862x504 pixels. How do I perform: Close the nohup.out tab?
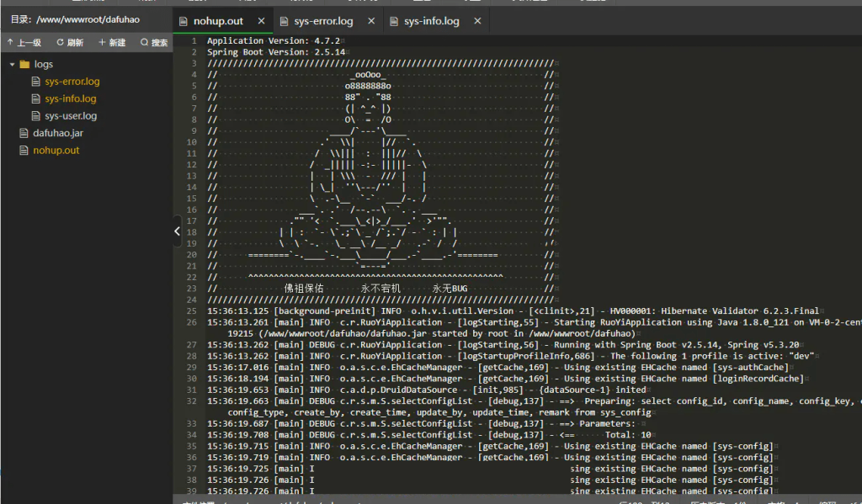click(261, 21)
